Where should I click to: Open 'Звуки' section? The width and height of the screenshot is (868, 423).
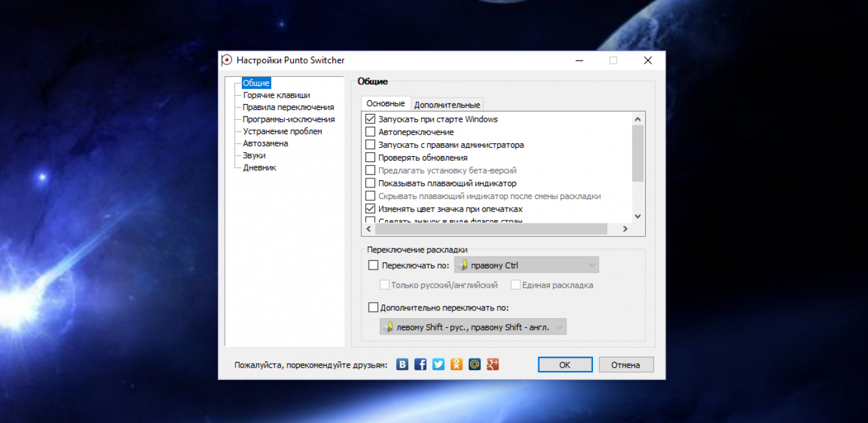point(254,156)
